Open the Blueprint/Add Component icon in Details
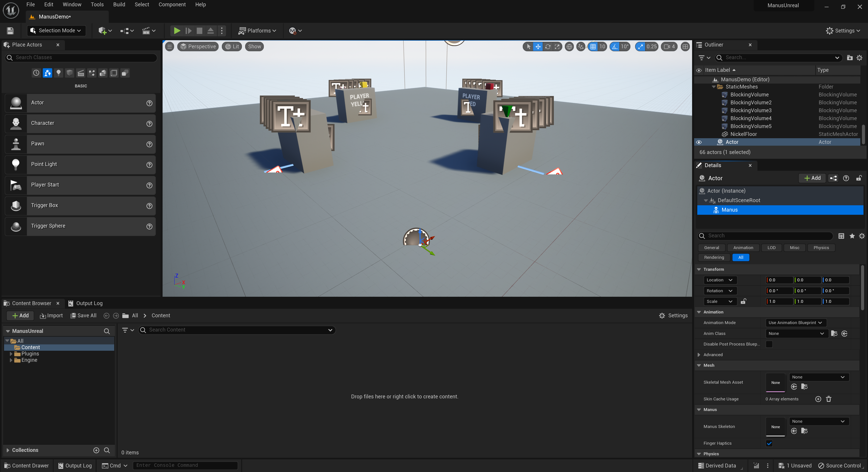The width and height of the screenshot is (868, 472). 833,178
